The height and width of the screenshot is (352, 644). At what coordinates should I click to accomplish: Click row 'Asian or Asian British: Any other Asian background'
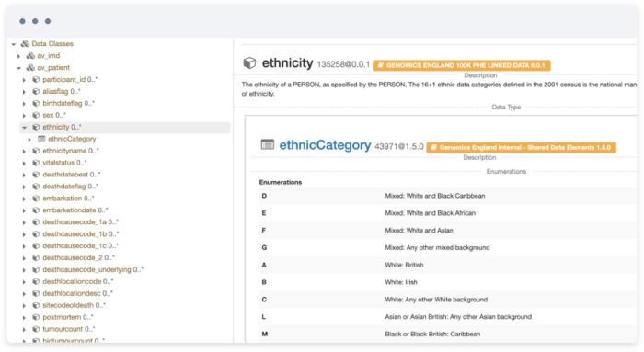[x=448, y=316]
